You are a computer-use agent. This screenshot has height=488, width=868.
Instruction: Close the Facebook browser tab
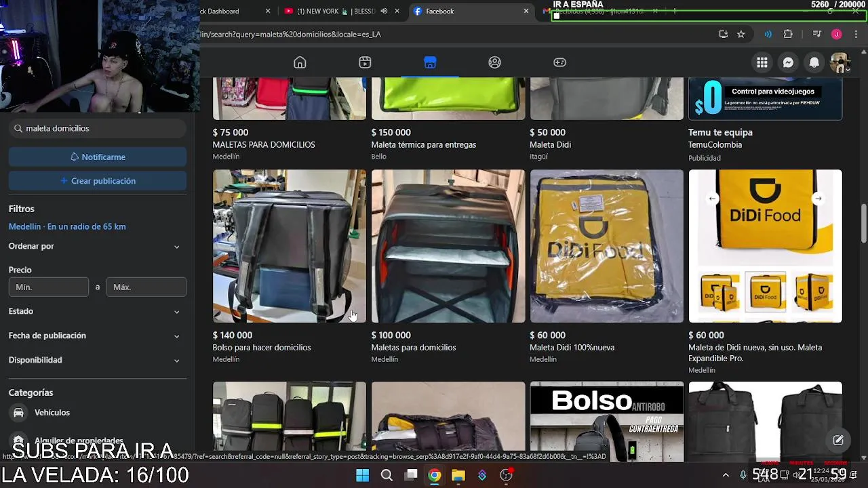tap(526, 11)
